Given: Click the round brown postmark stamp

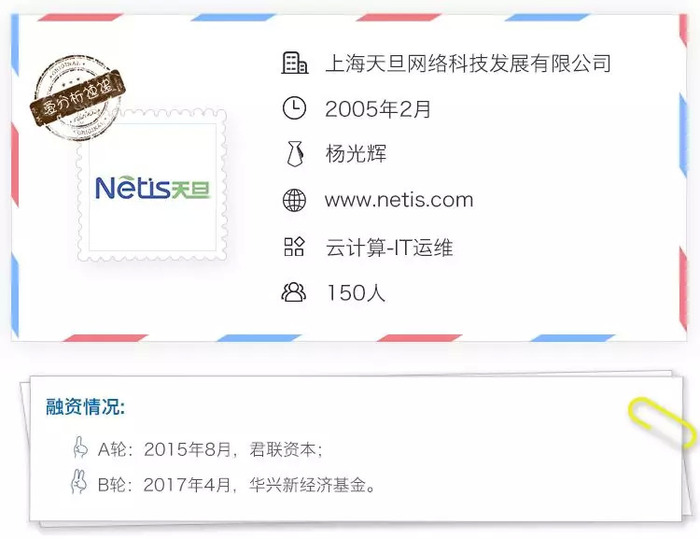Looking at the screenshot, I should [x=78, y=98].
